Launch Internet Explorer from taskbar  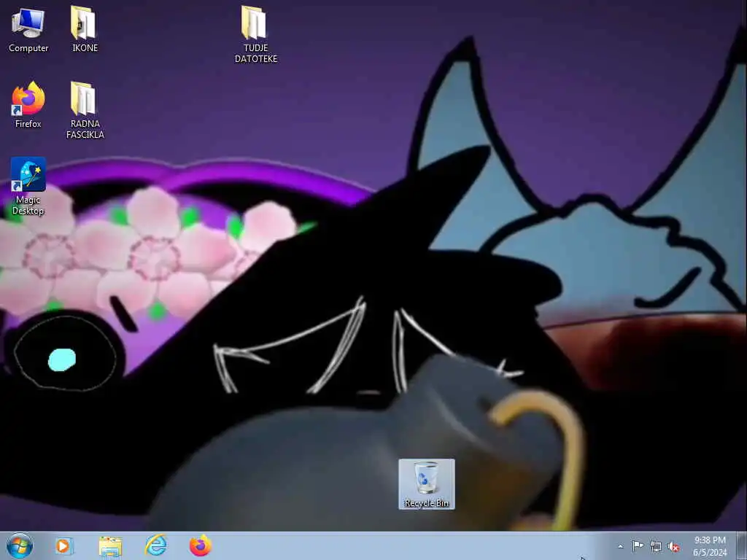point(156,545)
